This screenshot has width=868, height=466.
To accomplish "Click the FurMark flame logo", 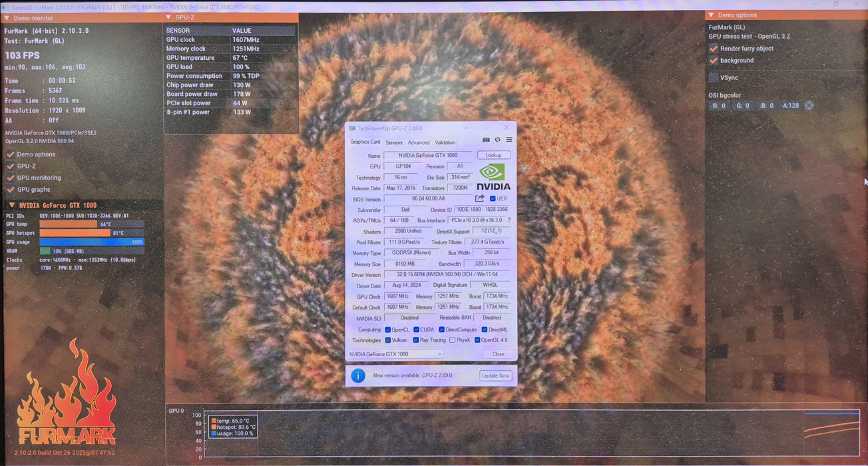I will coord(67,393).
